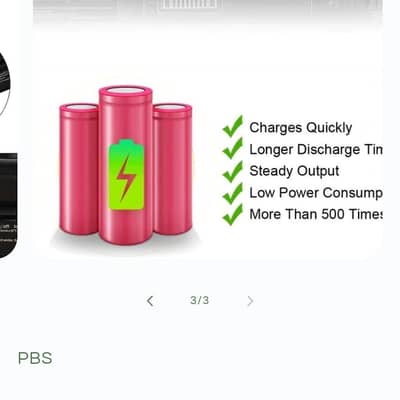
Task: Click the checkmark beside Charges Quickly
Action: pyautogui.click(x=233, y=126)
